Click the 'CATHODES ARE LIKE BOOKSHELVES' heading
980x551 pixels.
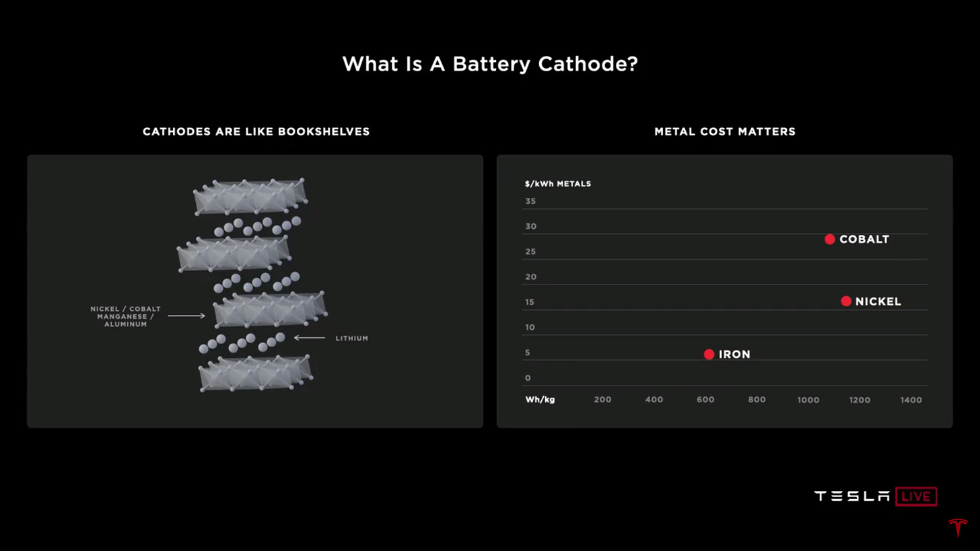click(256, 132)
